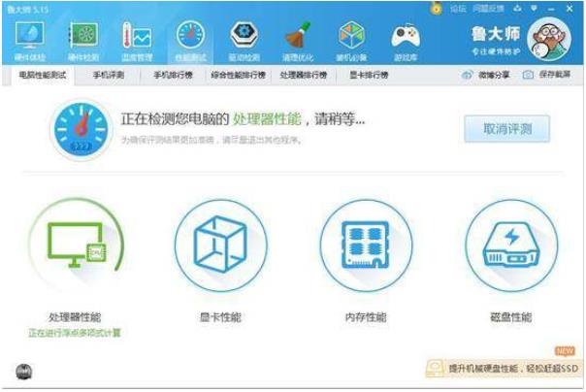Click the small round icon at bottom-left
The image size is (586, 392).
(23, 372)
